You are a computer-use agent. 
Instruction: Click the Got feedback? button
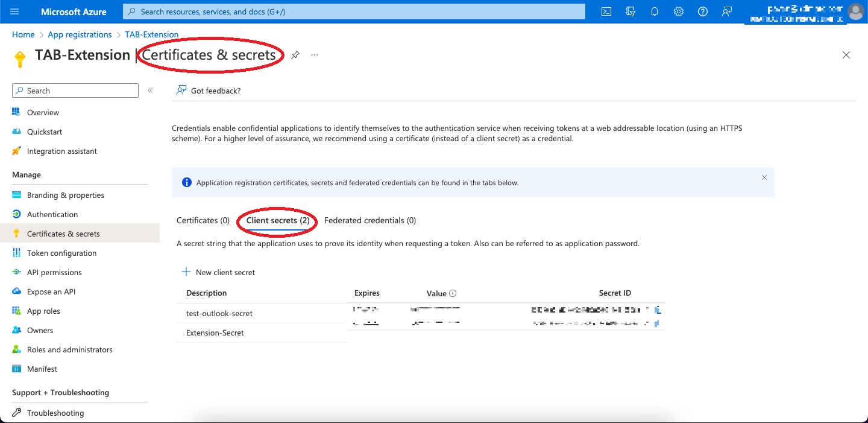click(x=209, y=91)
